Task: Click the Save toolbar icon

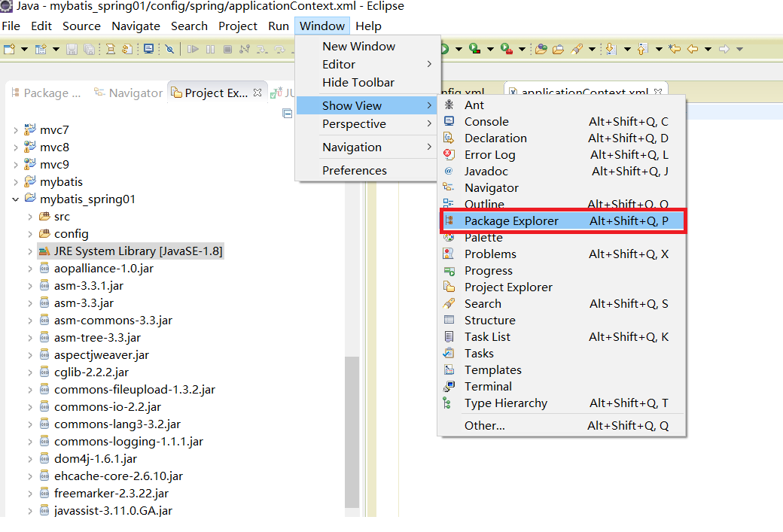Action: 72,49
